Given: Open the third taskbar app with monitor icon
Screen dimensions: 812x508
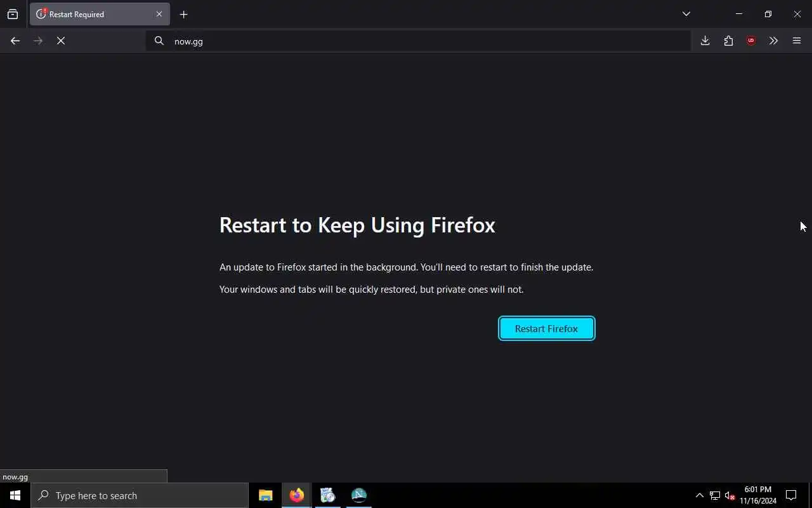Looking at the screenshot, I should (x=327, y=495).
